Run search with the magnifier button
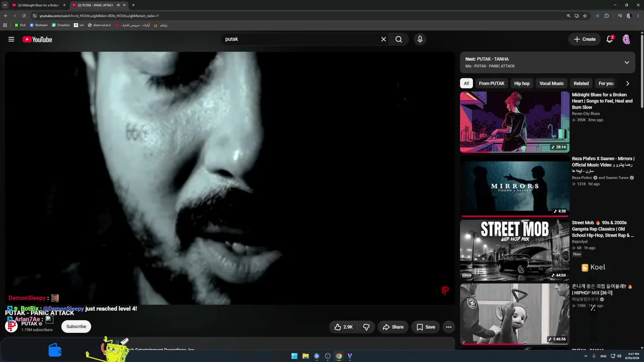 pos(398,39)
